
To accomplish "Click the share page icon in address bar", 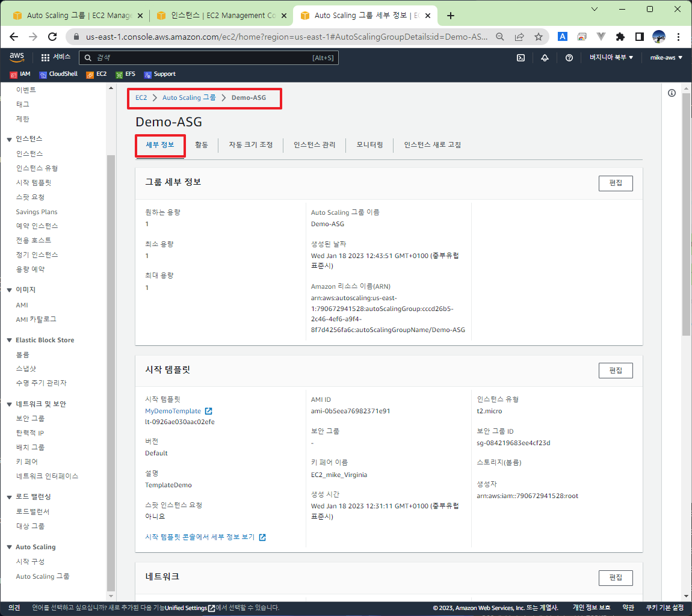I will click(519, 37).
